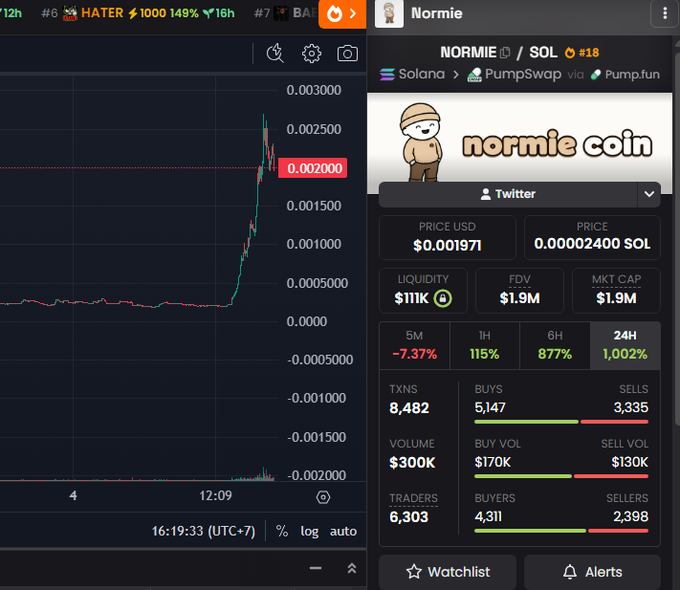
Task: Click the PRICE USD $0.001971 box
Action: tap(447, 237)
